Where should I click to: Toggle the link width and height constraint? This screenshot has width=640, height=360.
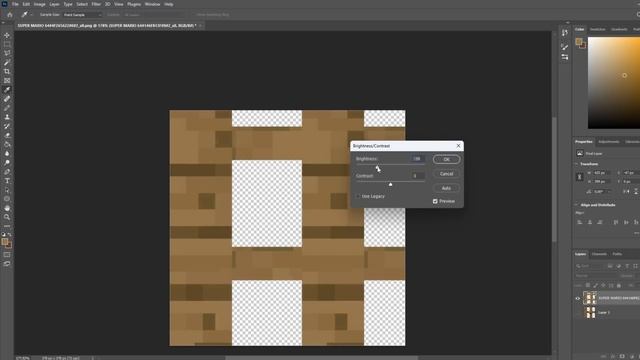click(580, 177)
